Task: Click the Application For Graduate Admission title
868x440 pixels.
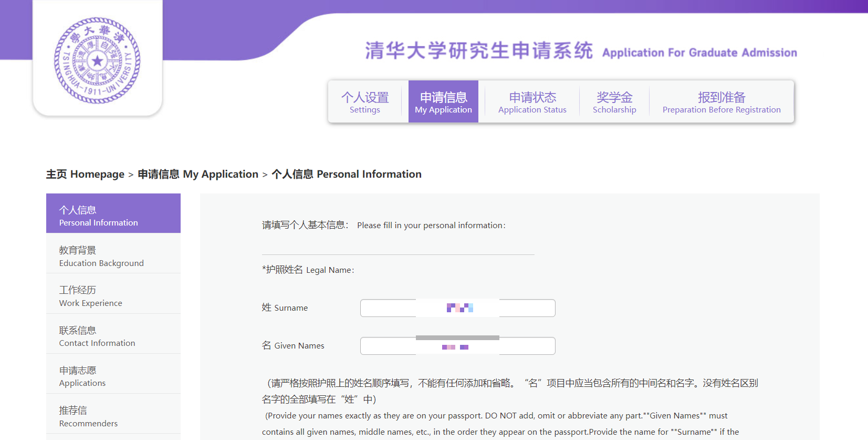Action: (x=699, y=53)
